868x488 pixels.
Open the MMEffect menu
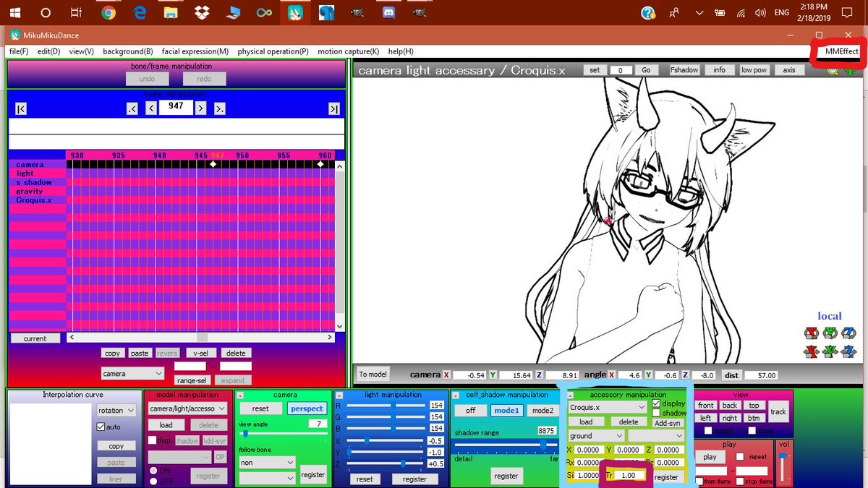pos(842,51)
